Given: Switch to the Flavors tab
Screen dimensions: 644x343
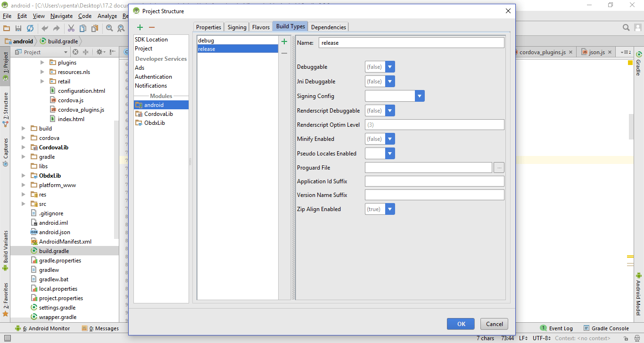Looking at the screenshot, I should pos(261,27).
